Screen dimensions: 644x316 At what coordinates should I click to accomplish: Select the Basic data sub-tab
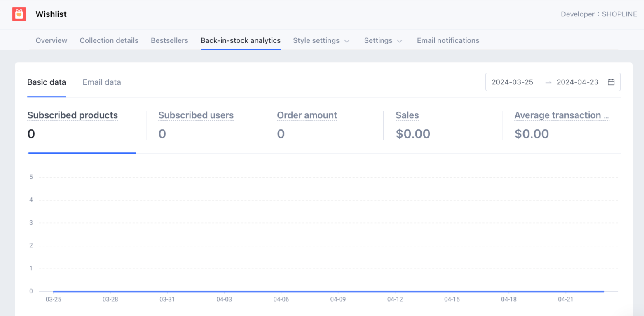[x=47, y=82]
